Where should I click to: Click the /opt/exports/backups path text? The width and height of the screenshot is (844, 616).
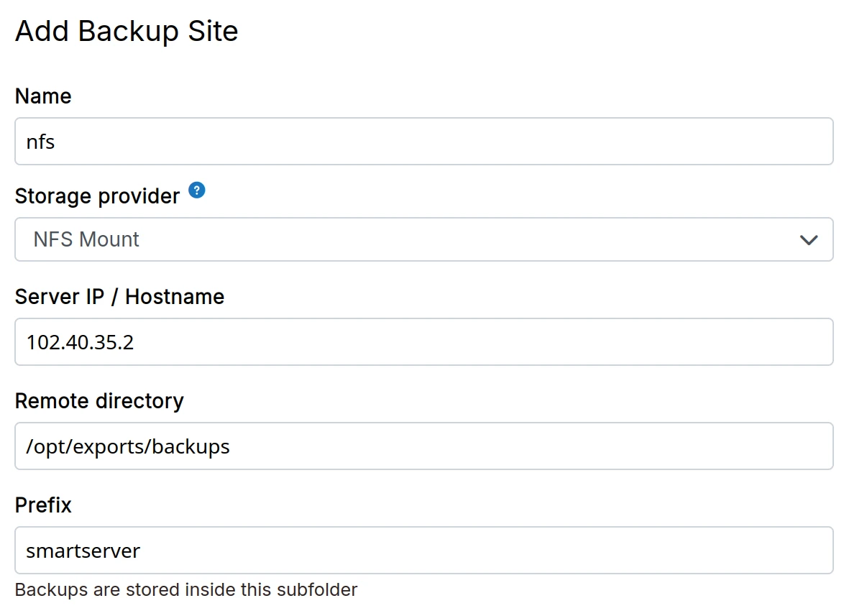click(128, 447)
